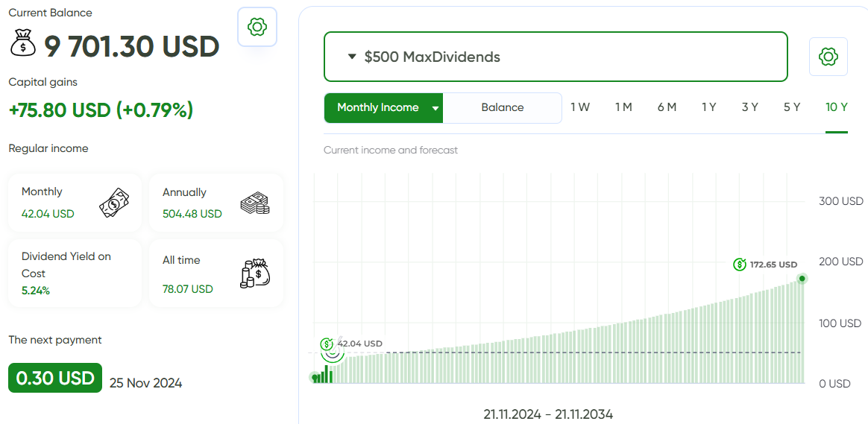This screenshot has width=868, height=424.
Task: Select the 1 Y time range
Action: click(x=709, y=107)
